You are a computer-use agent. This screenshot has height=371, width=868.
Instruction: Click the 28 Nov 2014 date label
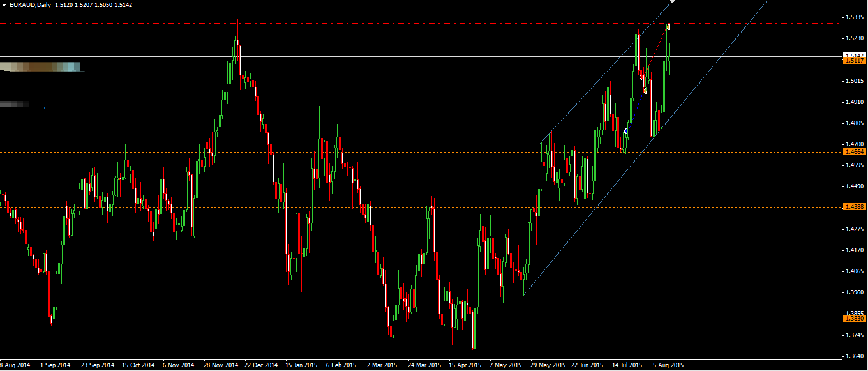[x=221, y=366]
